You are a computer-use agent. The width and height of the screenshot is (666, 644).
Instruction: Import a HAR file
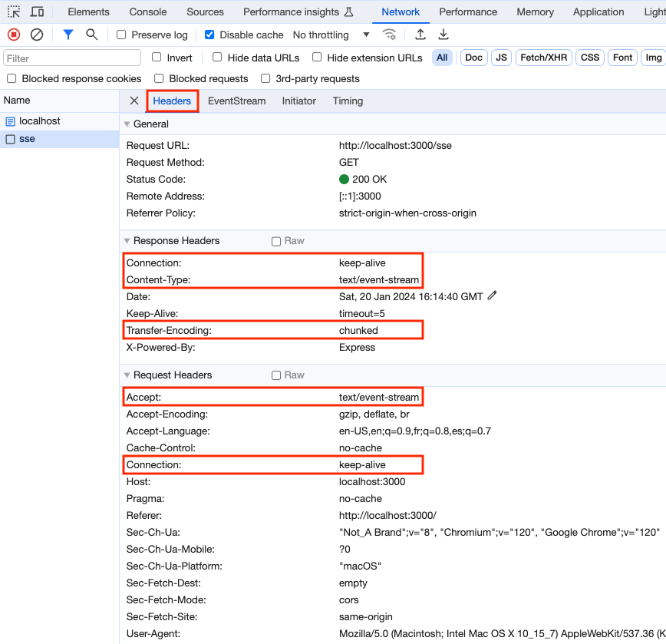pyautogui.click(x=419, y=35)
